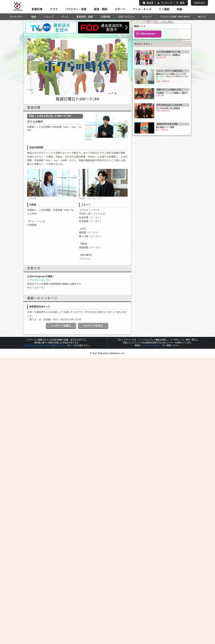The image size is (215, 644).
Task: Click the arrow chevron on the FOD banner
Action: coord(126,27)
